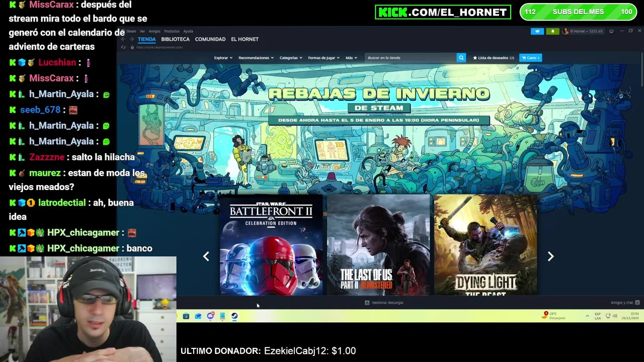Open the Steam menu

click(x=131, y=31)
